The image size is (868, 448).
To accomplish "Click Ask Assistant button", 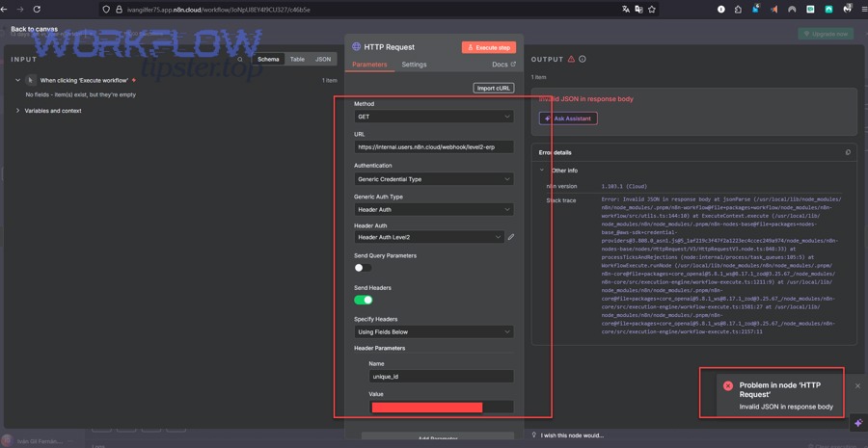I will click(x=568, y=119).
